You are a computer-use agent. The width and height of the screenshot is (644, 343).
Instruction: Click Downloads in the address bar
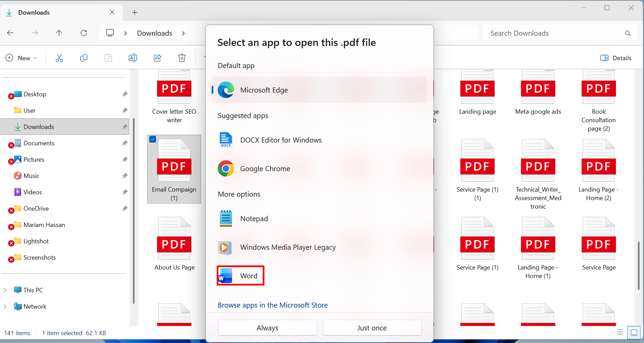(155, 33)
